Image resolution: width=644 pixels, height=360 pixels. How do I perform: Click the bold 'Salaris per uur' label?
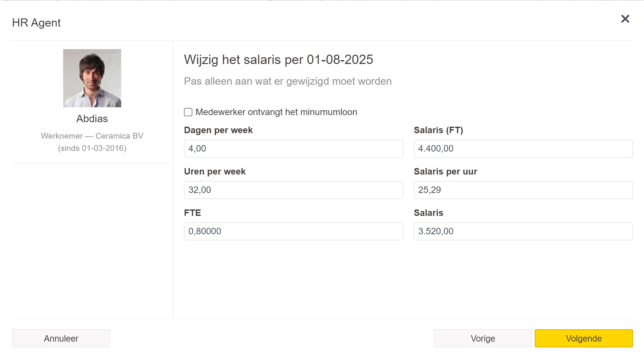[x=445, y=171]
